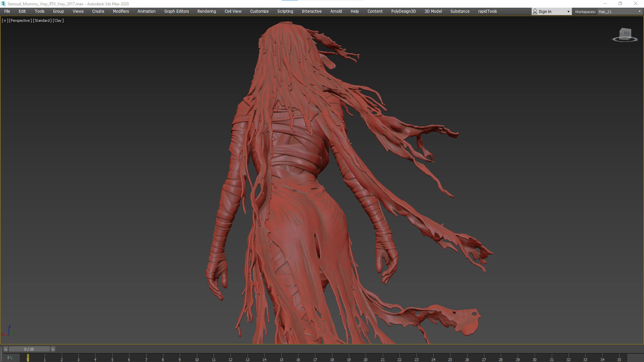Open the rapidTools menu
This screenshot has height=362, width=644.
tap(487, 11)
